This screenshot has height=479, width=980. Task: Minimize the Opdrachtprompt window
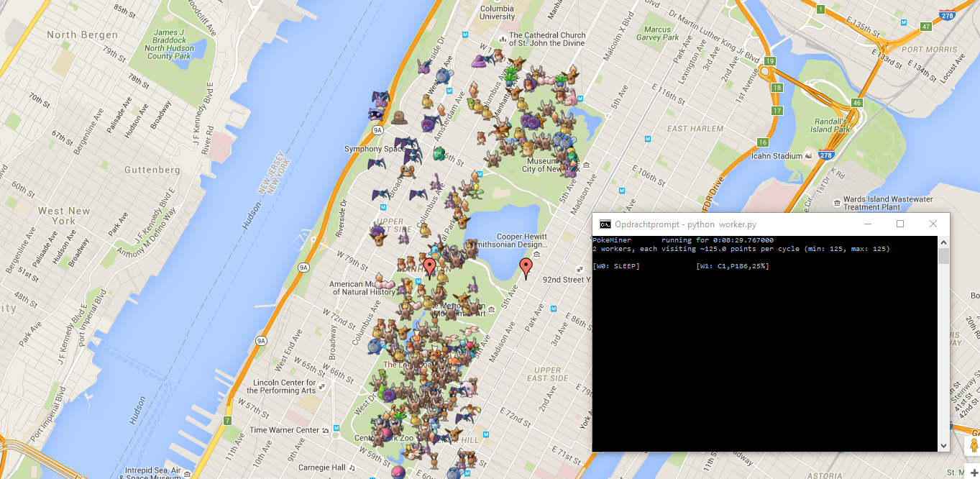tap(867, 224)
